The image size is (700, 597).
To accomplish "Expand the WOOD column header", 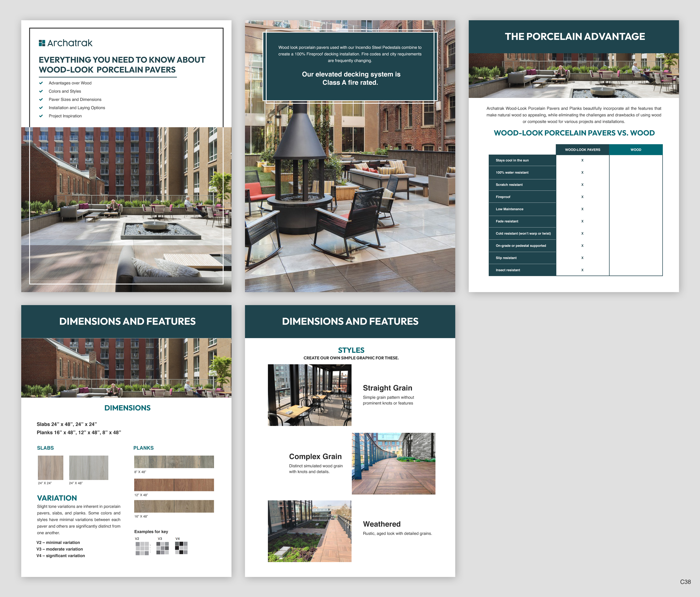I will tap(636, 149).
